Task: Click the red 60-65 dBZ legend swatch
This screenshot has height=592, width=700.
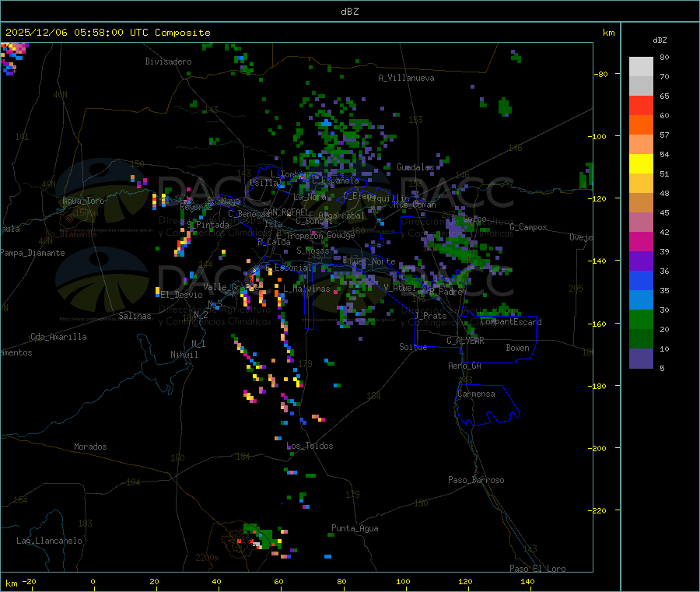Action: (x=641, y=105)
